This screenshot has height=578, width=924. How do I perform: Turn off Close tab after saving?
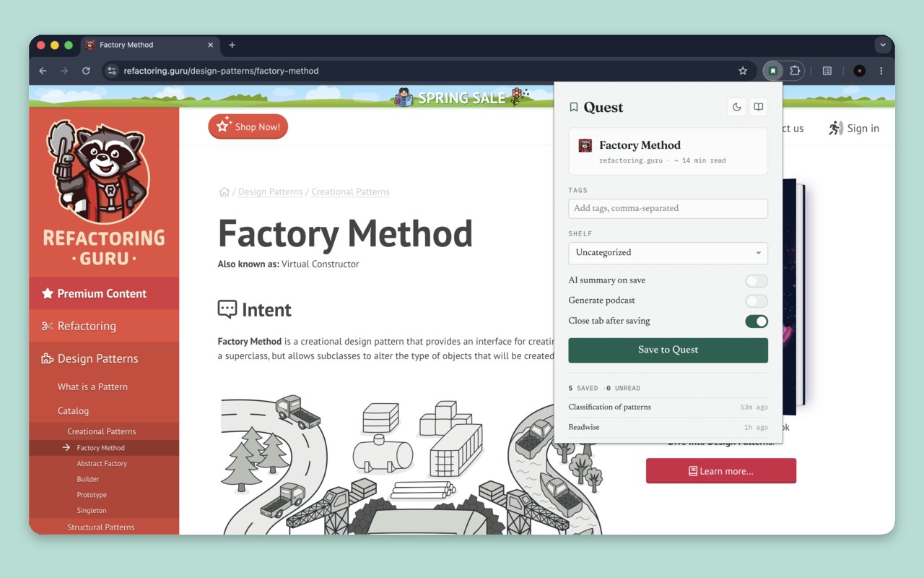(757, 321)
